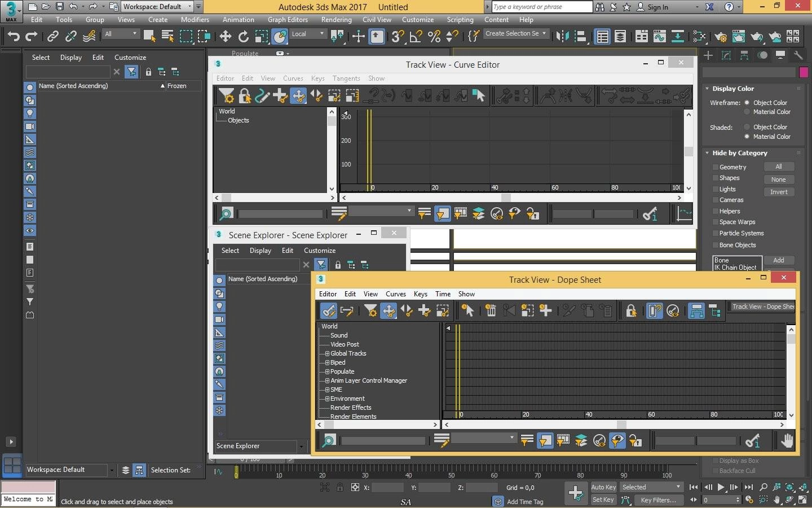Click Undo in the main toolbar
This screenshot has width=812, height=508.
(14, 37)
